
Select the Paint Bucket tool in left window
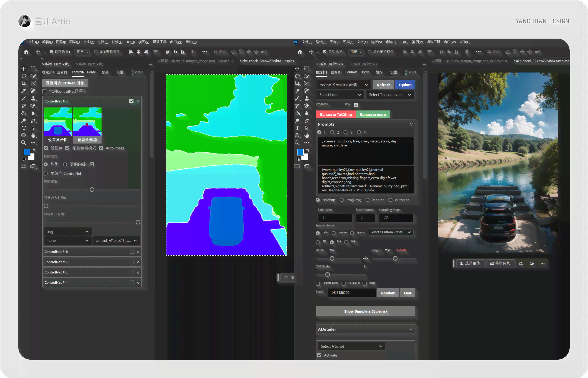coord(24,113)
